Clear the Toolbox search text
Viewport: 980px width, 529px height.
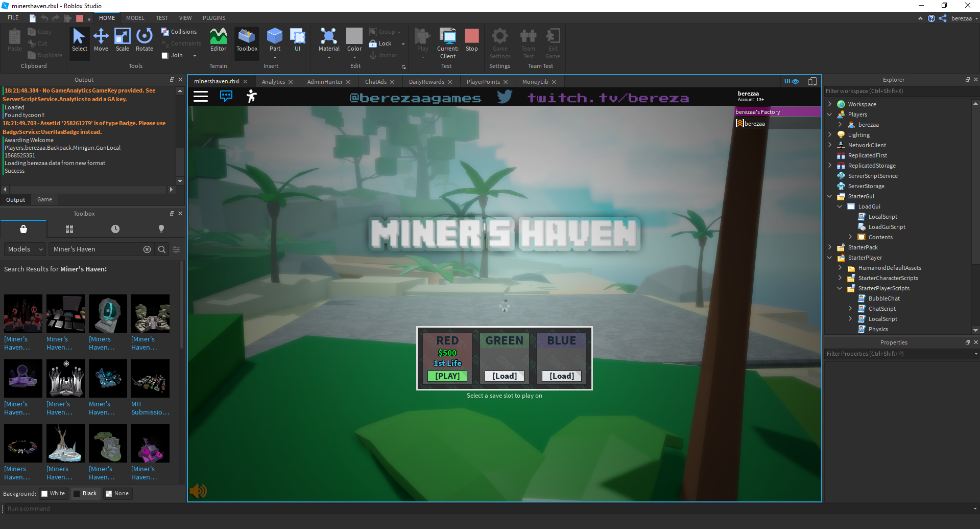pyautogui.click(x=147, y=249)
